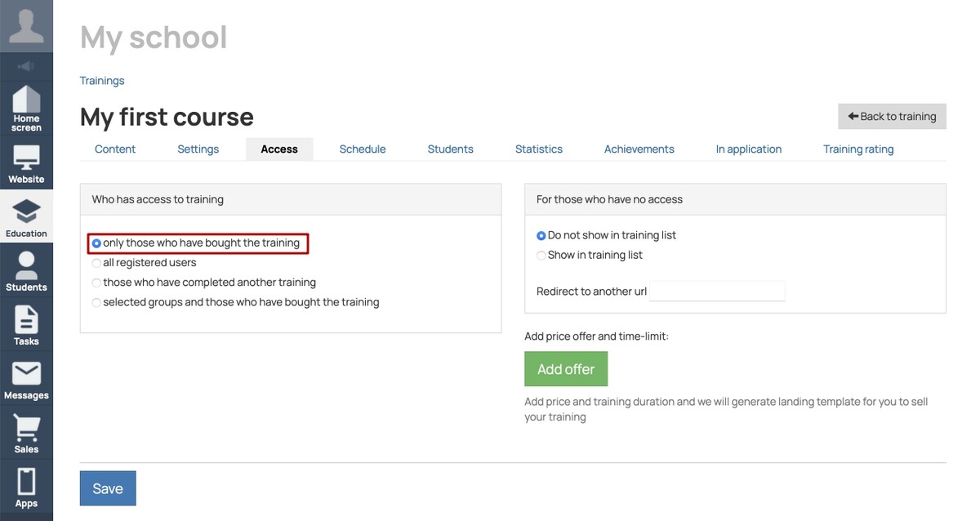Select 'Do not show in training list'
The height and width of the screenshot is (521, 980).
[x=541, y=235]
